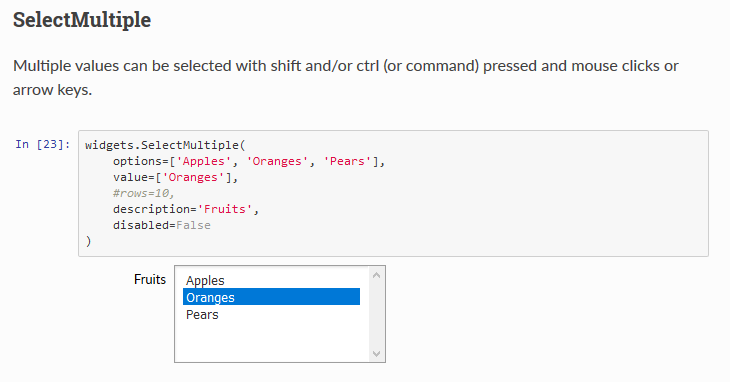The image size is (730, 382).
Task: Click the Fruits widget label
Action: [150, 279]
